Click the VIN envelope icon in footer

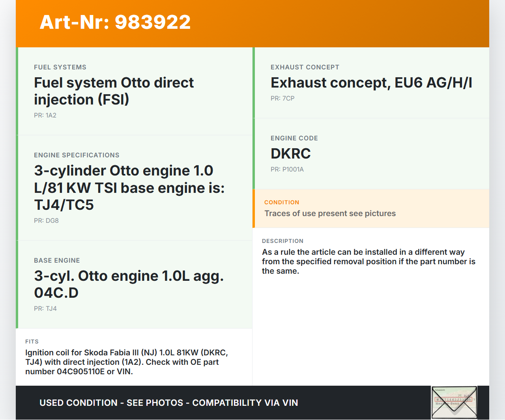pos(454,402)
